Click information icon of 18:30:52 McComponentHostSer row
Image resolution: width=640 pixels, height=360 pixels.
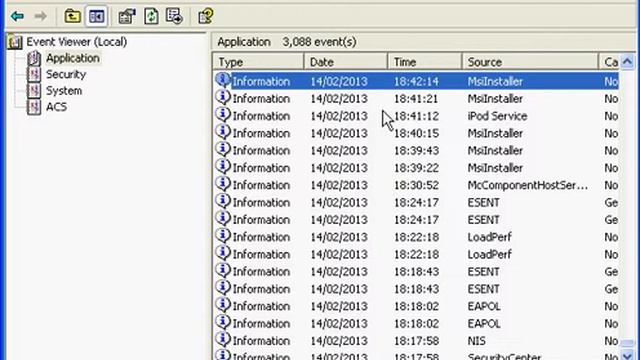[223, 184]
